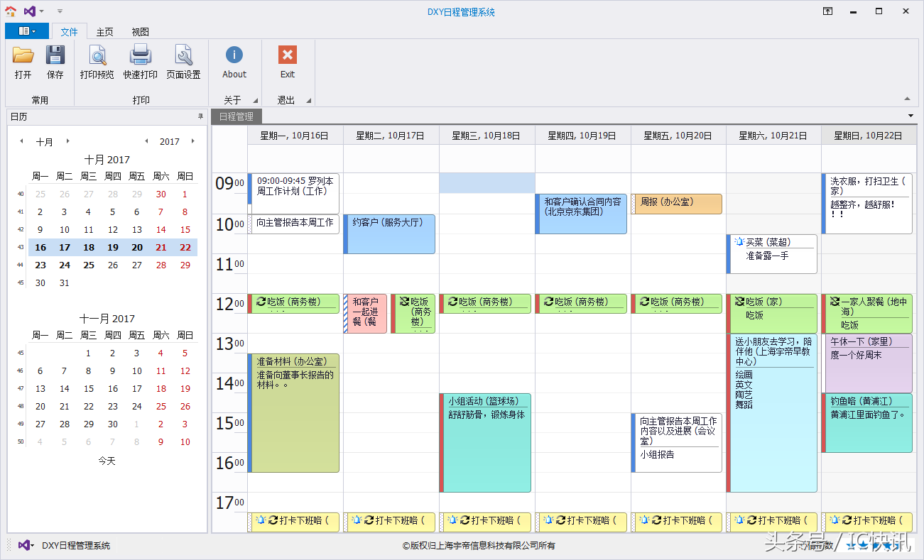Select the 约客户 (服务大厅) appointment

pyautogui.click(x=389, y=234)
